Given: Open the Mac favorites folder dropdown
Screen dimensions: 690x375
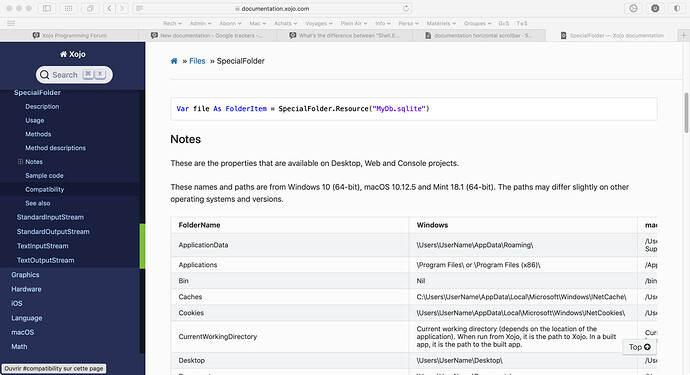Looking at the screenshot, I should [x=257, y=23].
